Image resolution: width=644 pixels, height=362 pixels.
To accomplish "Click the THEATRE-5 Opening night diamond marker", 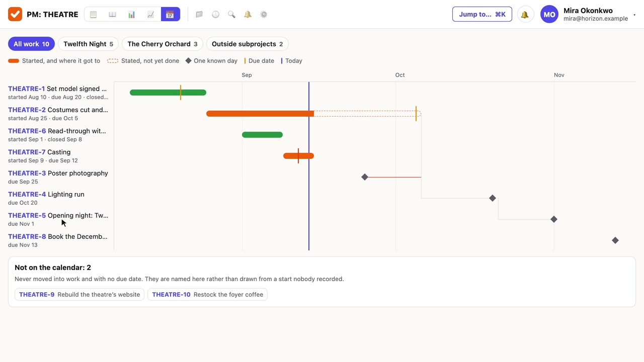I will tap(554, 219).
